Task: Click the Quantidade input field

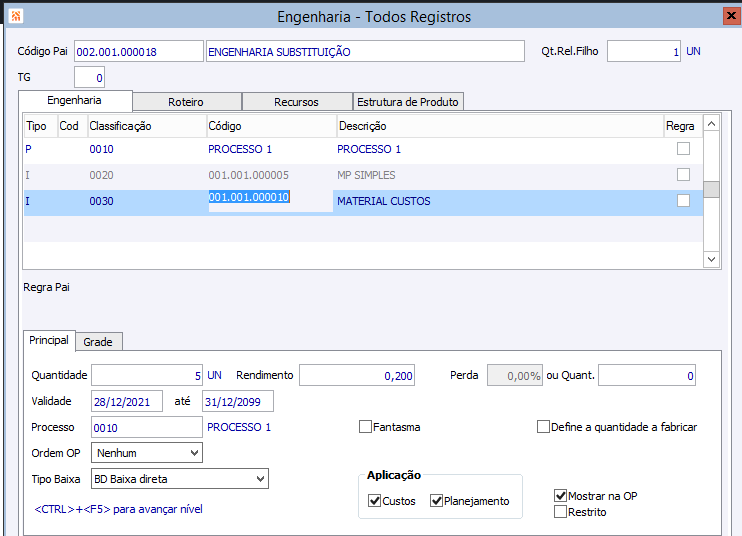Action: coord(147,376)
